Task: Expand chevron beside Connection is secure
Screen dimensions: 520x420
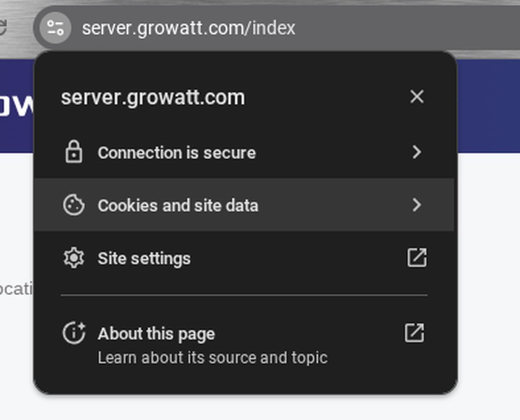Action: pos(416,152)
